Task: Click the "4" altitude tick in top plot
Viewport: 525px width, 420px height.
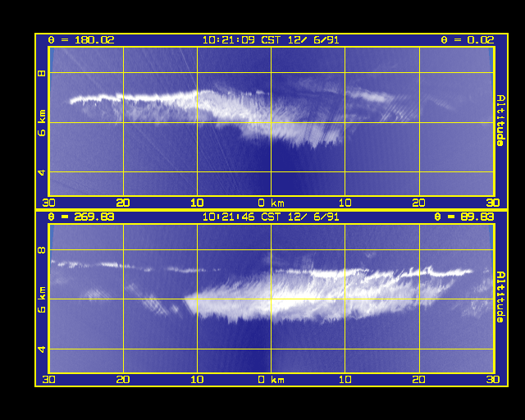Action: point(42,172)
